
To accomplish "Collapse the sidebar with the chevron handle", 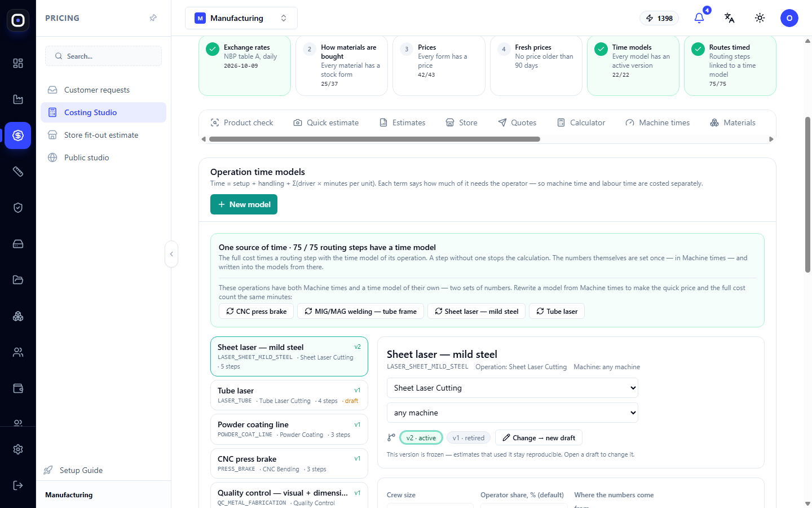I will pos(171,254).
